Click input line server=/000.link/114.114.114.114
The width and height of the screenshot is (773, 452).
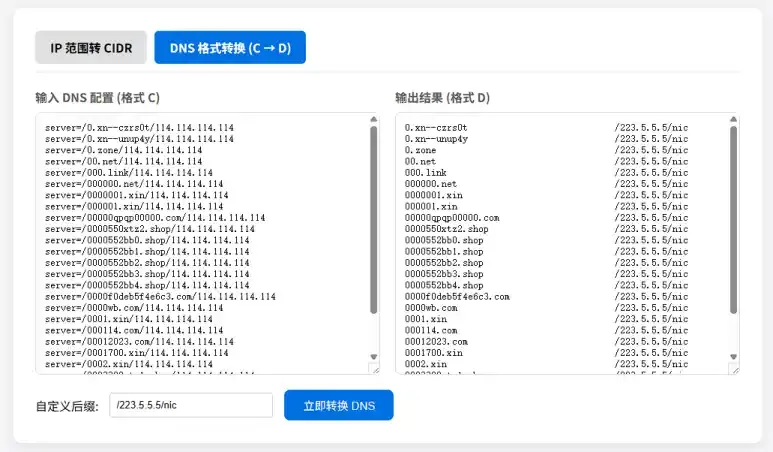click(x=129, y=173)
